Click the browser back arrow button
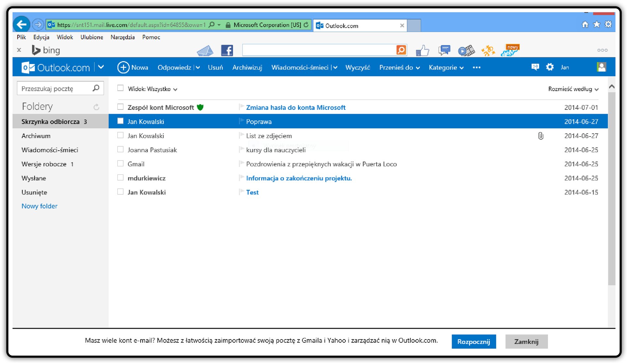This screenshot has height=364, width=628. coord(22,25)
